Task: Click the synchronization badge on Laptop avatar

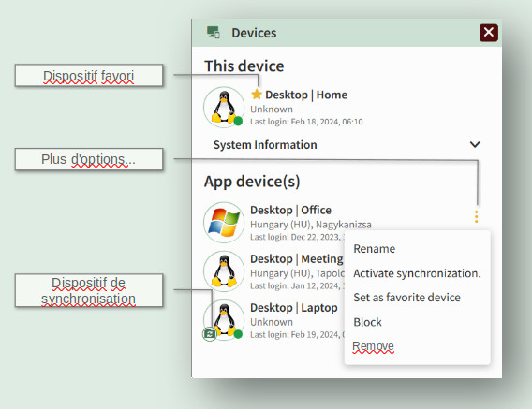Action: [210, 334]
